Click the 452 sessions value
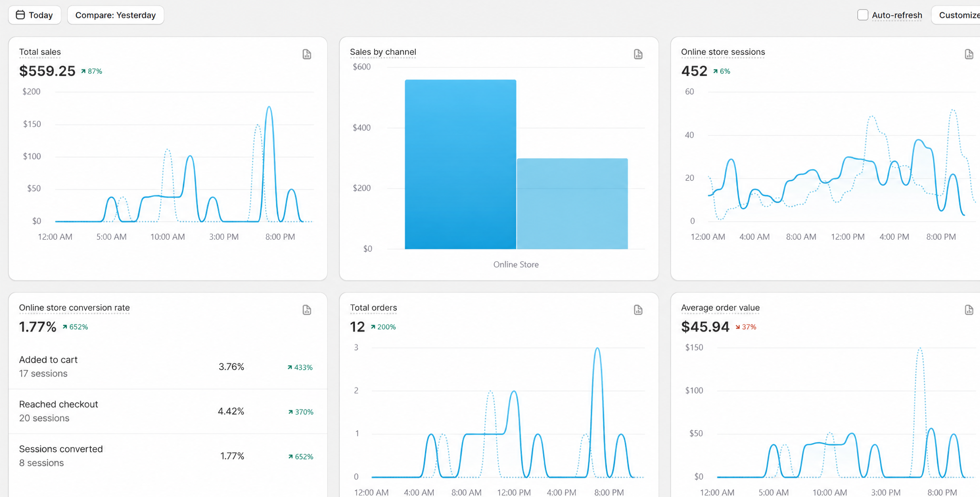This screenshot has width=980, height=497. 694,71
